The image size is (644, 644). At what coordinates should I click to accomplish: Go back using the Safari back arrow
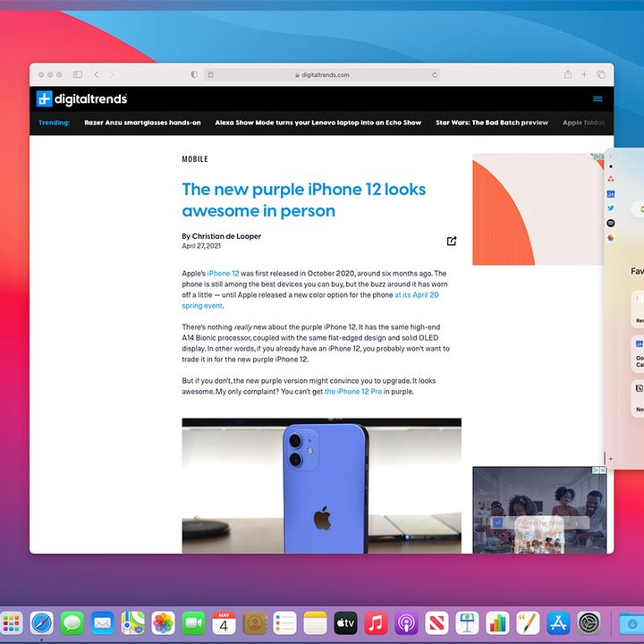(x=96, y=74)
